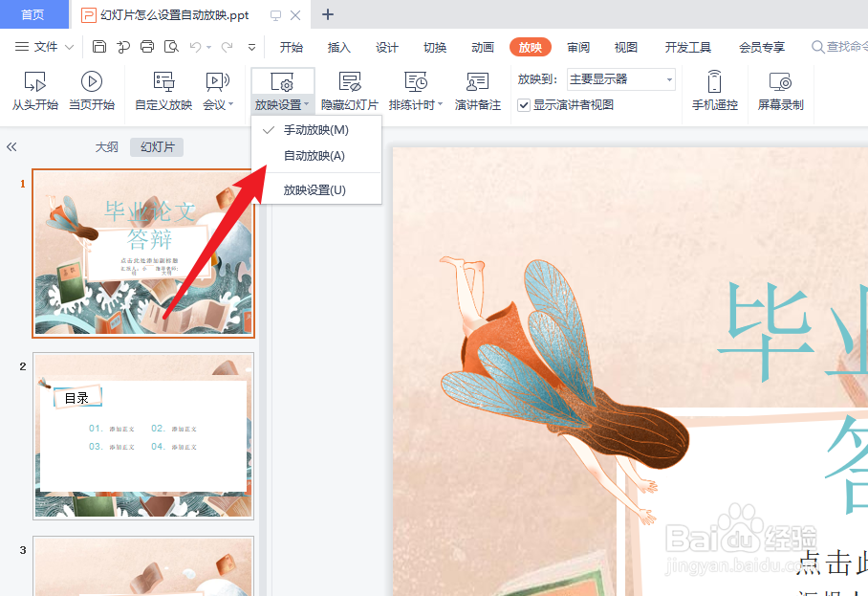The height and width of the screenshot is (596, 868).
Task: Switch to the 开发工具 ribbon tab
Action: coord(687,48)
